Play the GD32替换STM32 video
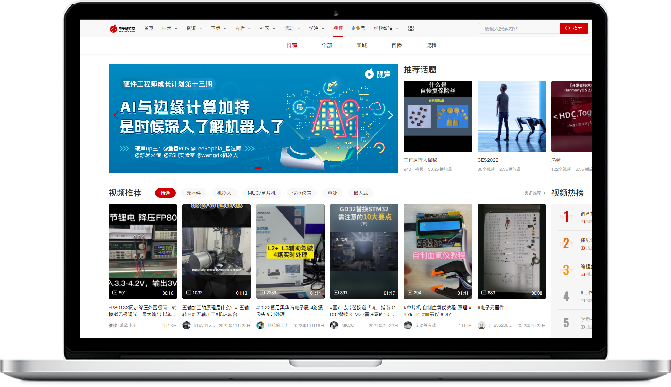Viewport: 671px width, 387px height. click(364, 251)
